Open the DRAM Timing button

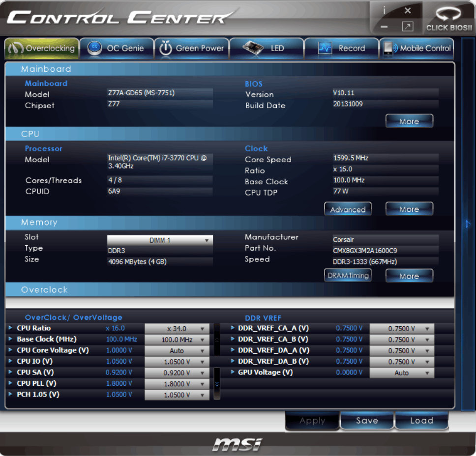click(348, 276)
